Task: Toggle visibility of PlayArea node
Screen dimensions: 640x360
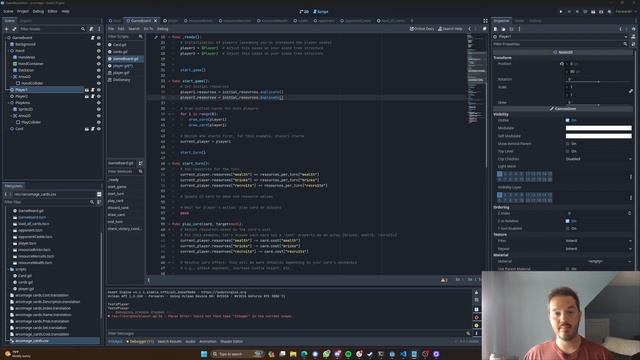Action: [x=98, y=103]
